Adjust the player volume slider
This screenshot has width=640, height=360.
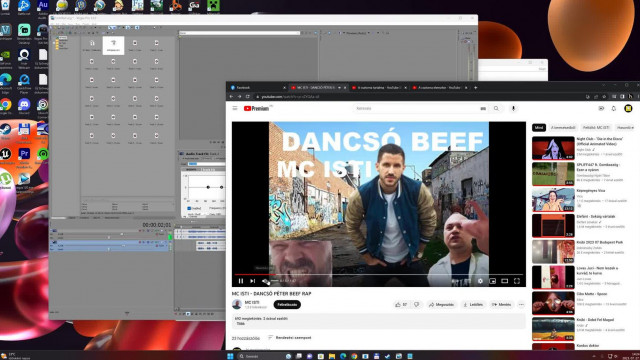pos(274,281)
